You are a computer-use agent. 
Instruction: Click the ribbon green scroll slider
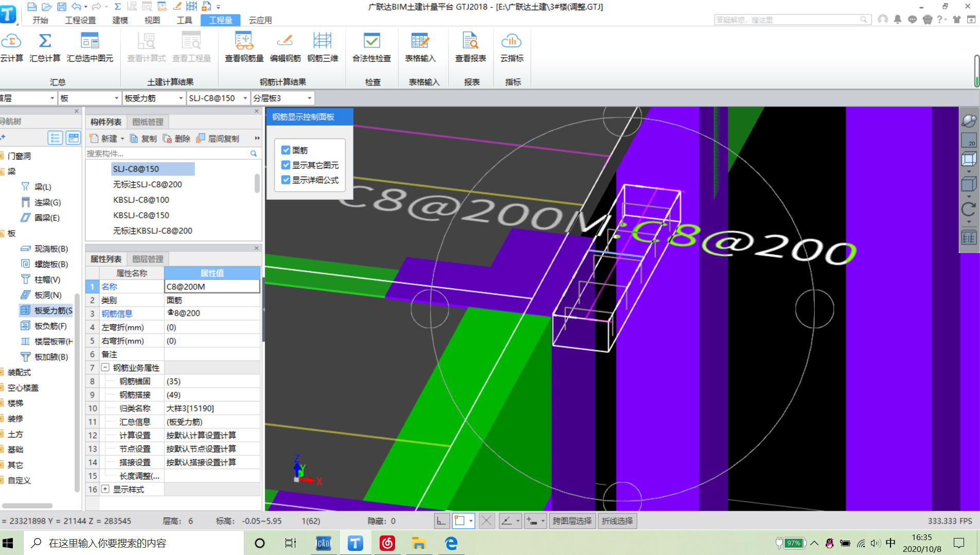pyautogui.click(x=977, y=71)
